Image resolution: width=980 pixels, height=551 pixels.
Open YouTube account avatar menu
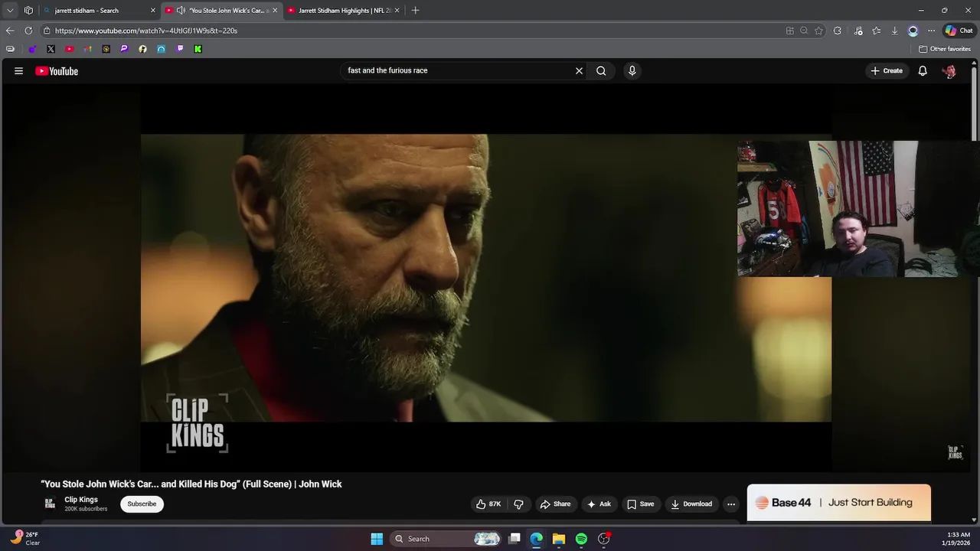[x=949, y=71]
